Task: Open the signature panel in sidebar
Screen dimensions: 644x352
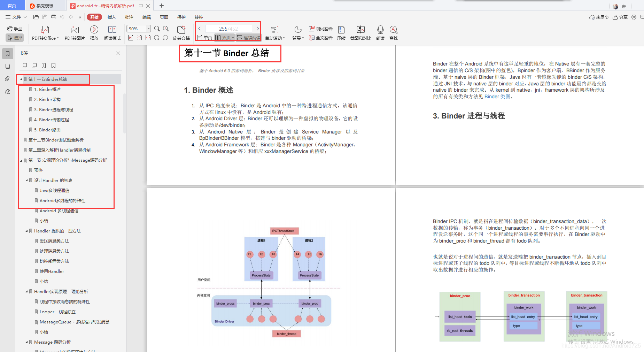Action: pyautogui.click(x=8, y=91)
